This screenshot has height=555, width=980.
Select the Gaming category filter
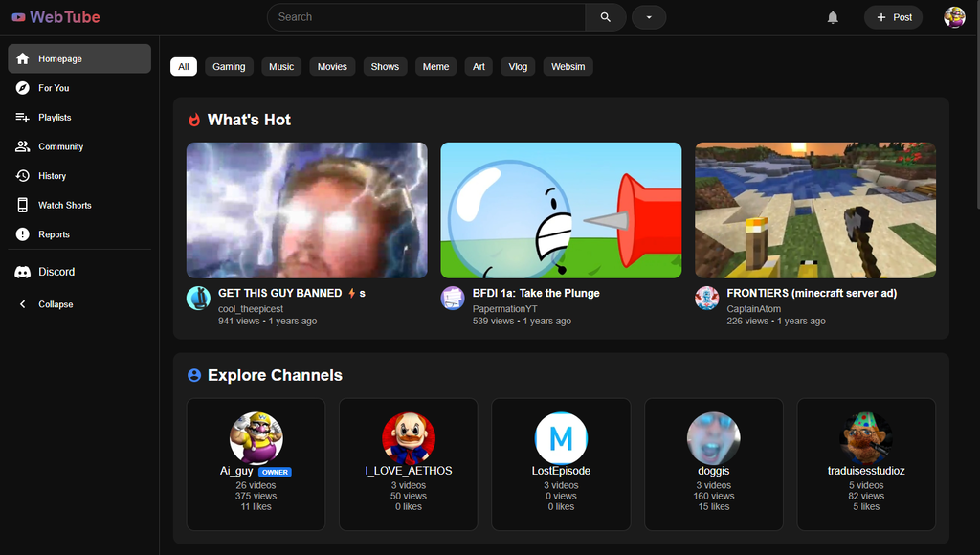[229, 67]
